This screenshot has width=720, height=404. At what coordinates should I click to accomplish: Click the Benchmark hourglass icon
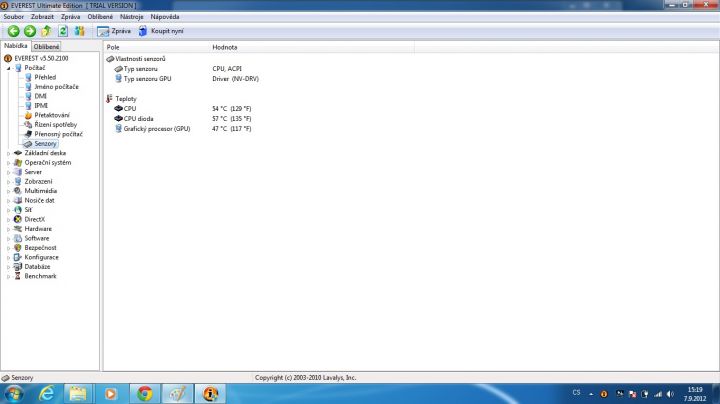[x=18, y=276]
